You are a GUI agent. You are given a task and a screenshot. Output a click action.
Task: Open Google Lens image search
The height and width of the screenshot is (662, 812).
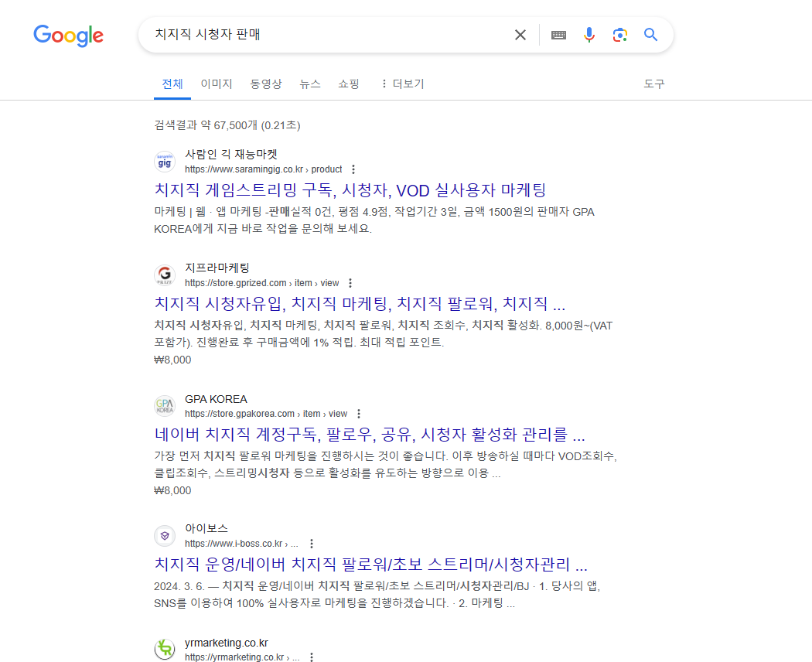(620, 35)
